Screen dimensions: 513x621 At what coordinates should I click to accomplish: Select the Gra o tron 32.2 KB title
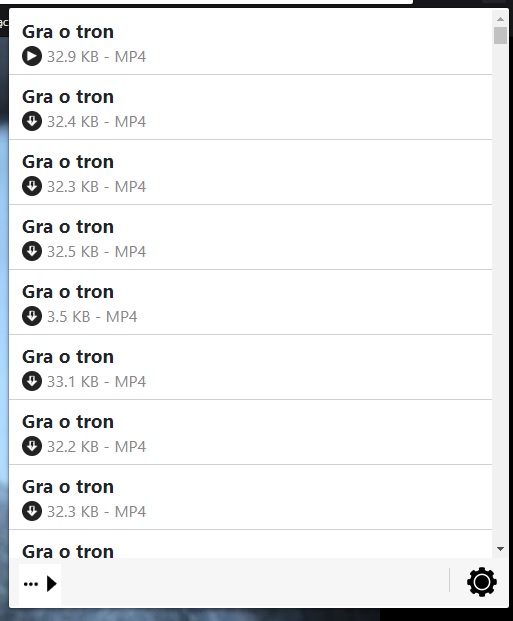(x=68, y=422)
